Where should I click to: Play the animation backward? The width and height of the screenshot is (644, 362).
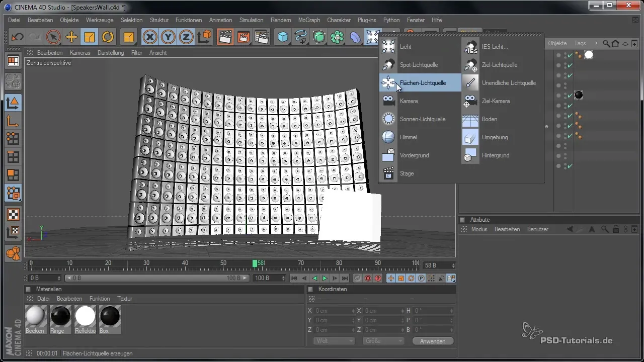(315, 278)
